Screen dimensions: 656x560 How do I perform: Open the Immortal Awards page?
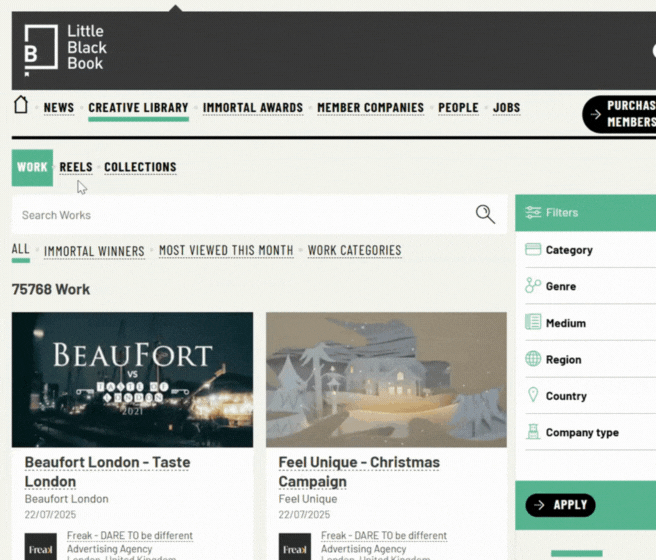(x=253, y=107)
